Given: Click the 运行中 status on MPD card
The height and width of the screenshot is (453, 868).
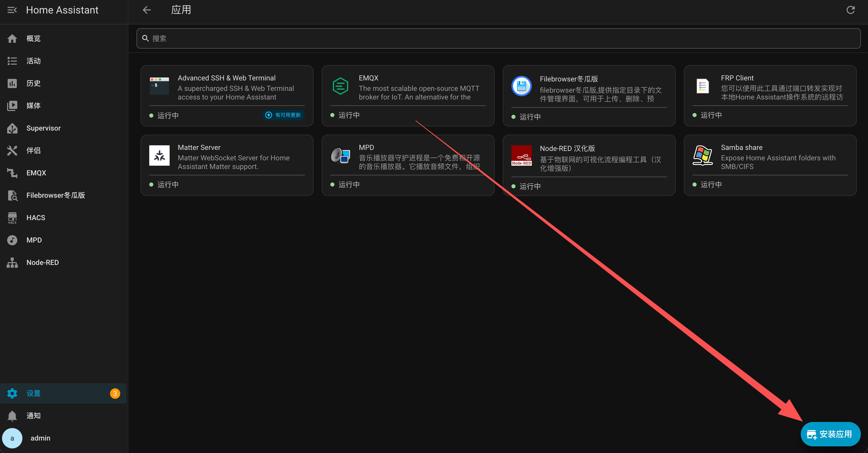Looking at the screenshot, I should point(349,185).
